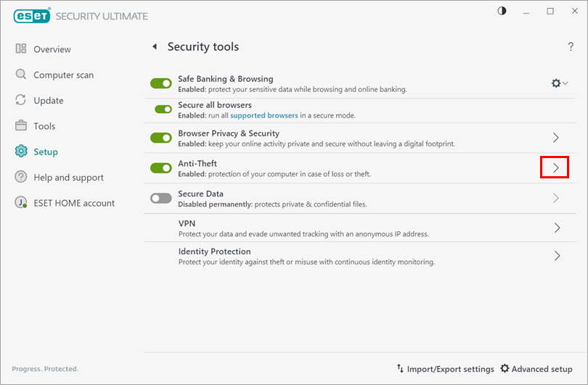Turn off Secure all browsers switch
The width and height of the screenshot is (588, 385).
[163, 109]
